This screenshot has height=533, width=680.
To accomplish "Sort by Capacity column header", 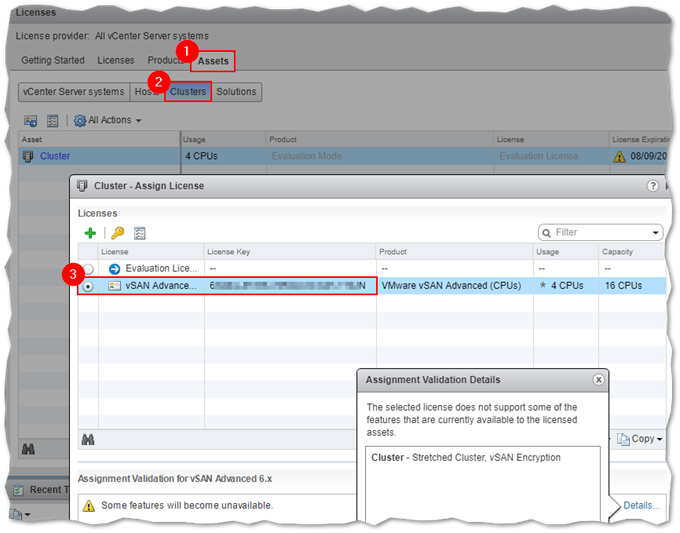I will point(631,252).
